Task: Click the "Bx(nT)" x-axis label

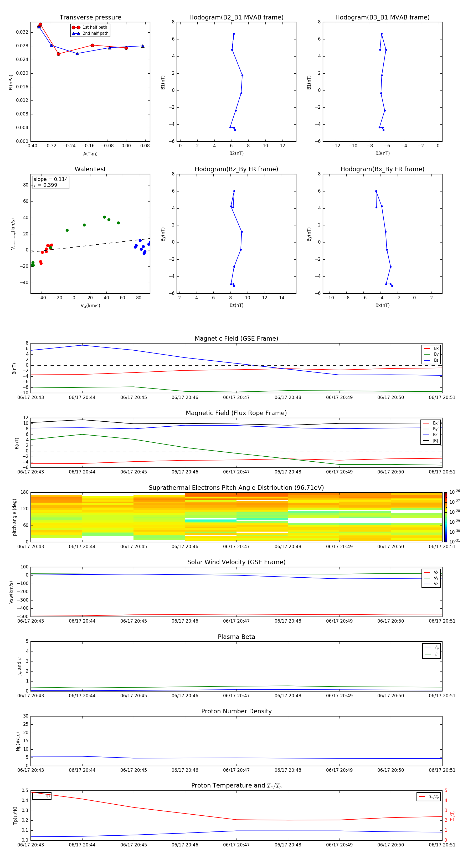Action: (x=382, y=305)
